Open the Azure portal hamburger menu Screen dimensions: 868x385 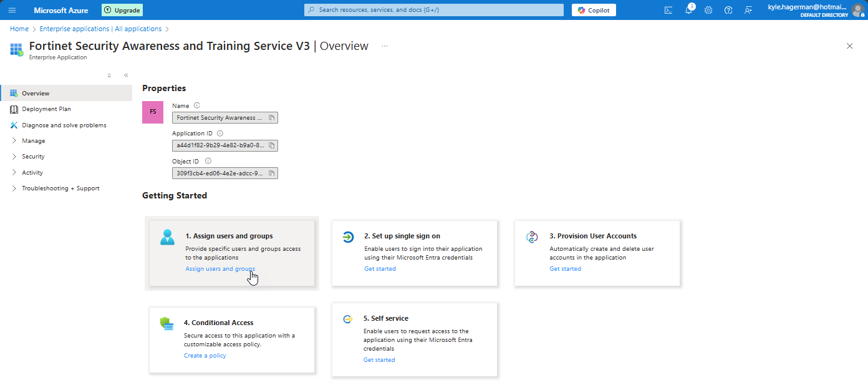pos(12,10)
